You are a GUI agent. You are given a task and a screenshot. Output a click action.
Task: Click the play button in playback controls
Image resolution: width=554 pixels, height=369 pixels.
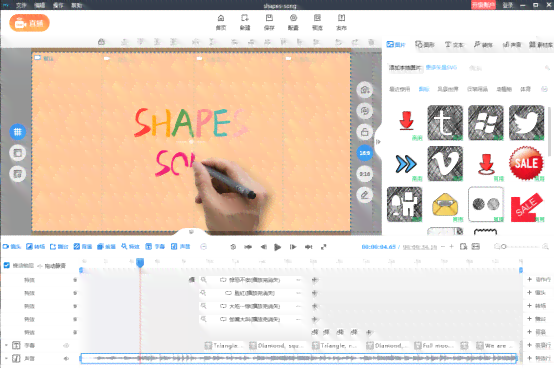click(278, 247)
